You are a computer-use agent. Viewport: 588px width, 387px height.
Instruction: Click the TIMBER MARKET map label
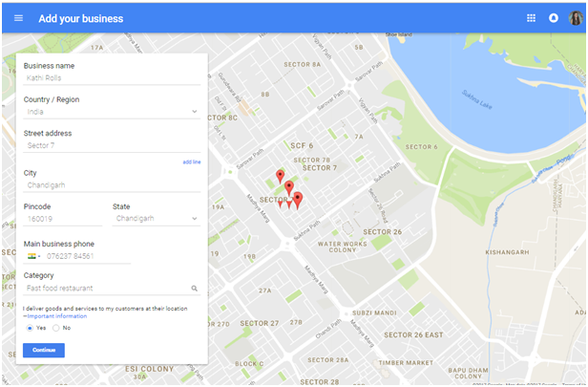coord(406,362)
